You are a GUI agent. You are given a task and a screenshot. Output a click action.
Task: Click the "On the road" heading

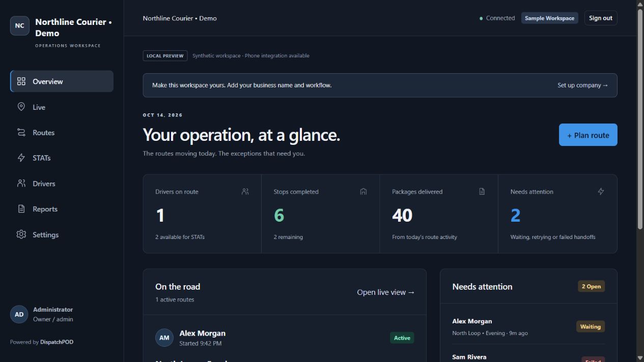[x=178, y=287]
